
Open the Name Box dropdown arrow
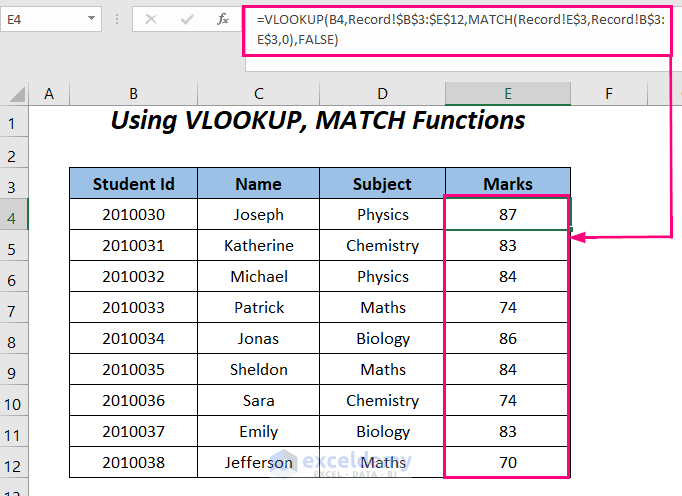tap(91, 20)
